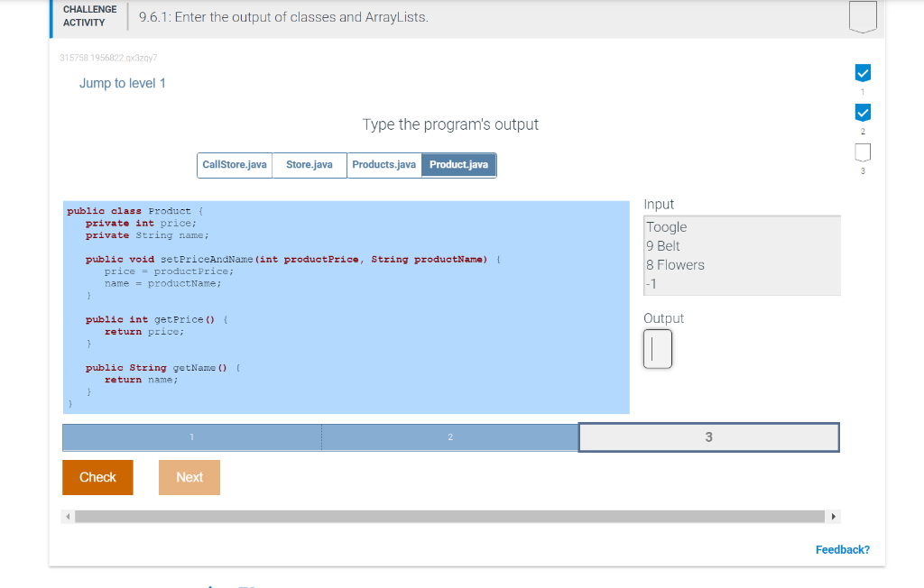This screenshot has width=924, height=588.
Task: Select the empty level 3 shield icon
Action: click(863, 152)
